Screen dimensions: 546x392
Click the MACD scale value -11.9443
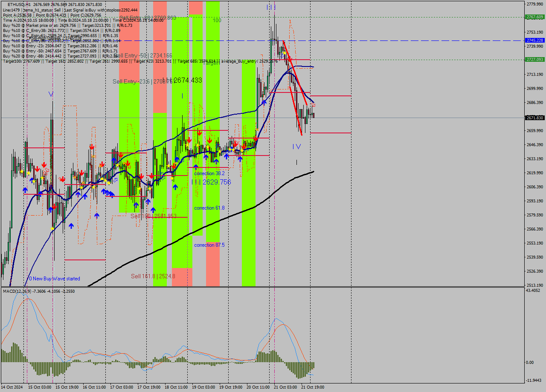pos(534,380)
